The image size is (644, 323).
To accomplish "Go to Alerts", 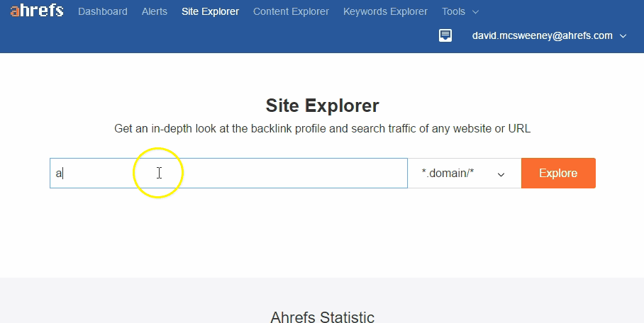I will tap(155, 11).
